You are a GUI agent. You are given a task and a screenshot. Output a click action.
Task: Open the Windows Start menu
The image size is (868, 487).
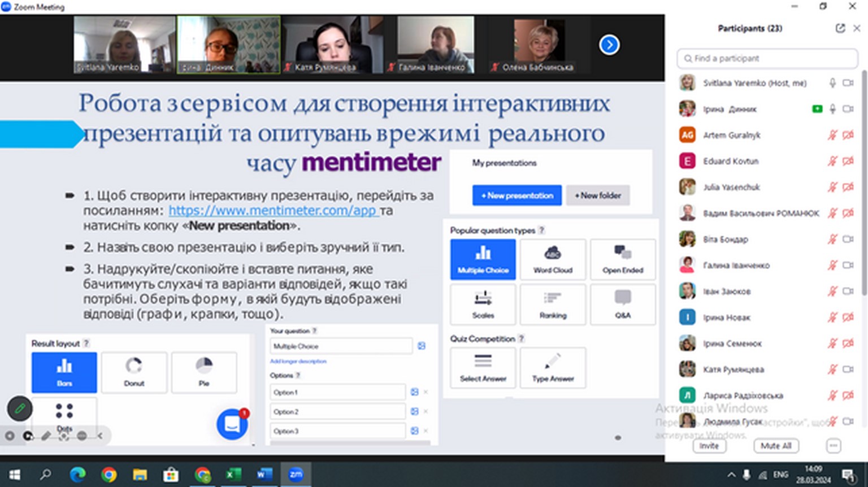[x=15, y=475]
